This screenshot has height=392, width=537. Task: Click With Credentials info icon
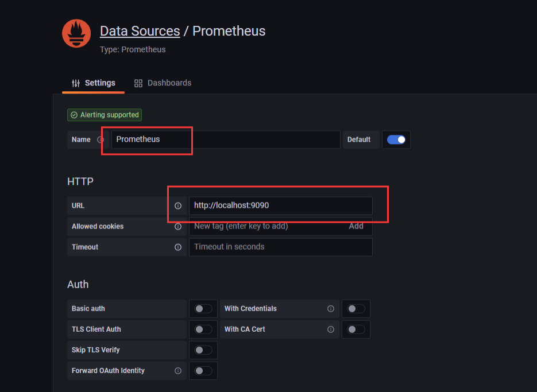(331, 309)
